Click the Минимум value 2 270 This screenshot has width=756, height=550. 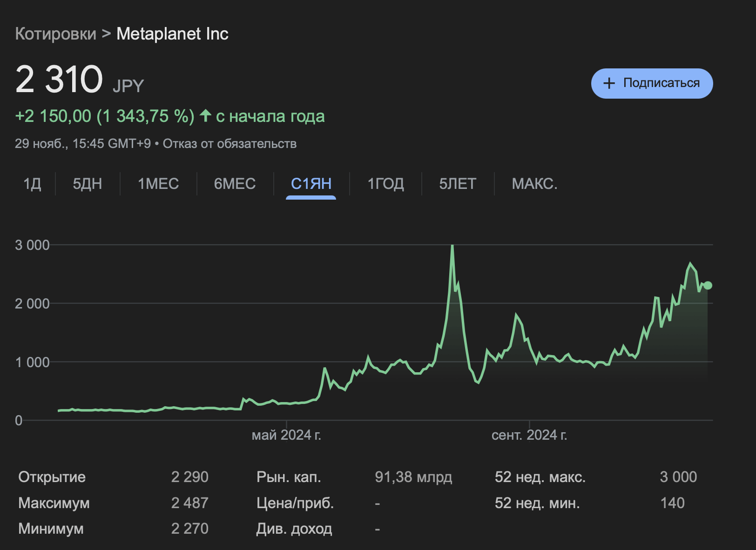[x=189, y=529]
